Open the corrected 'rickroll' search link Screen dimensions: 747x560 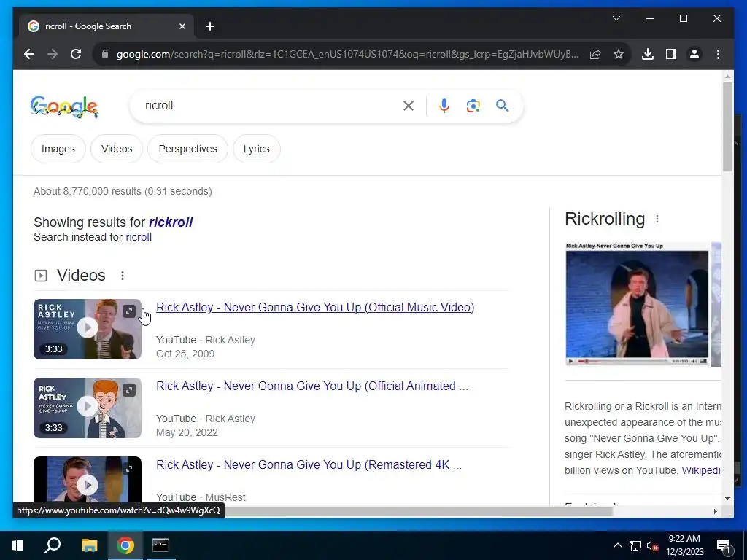[171, 222]
